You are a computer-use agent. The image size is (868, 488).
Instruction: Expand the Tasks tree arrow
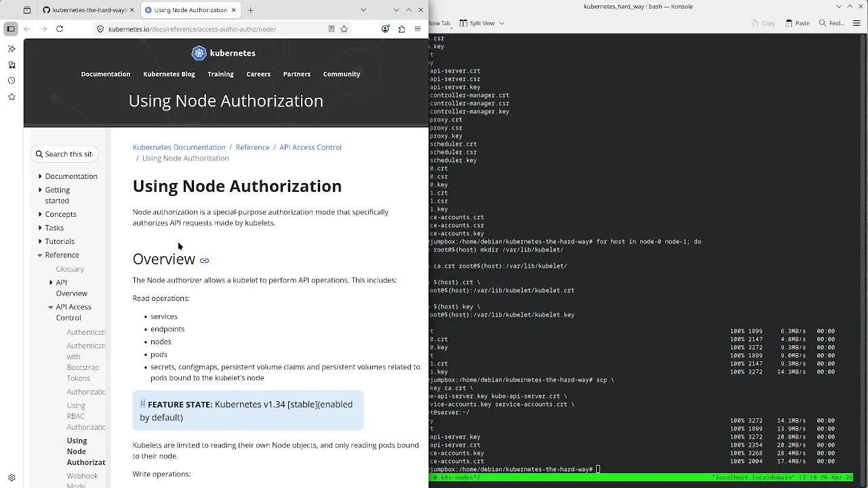(x=40, y=228)
